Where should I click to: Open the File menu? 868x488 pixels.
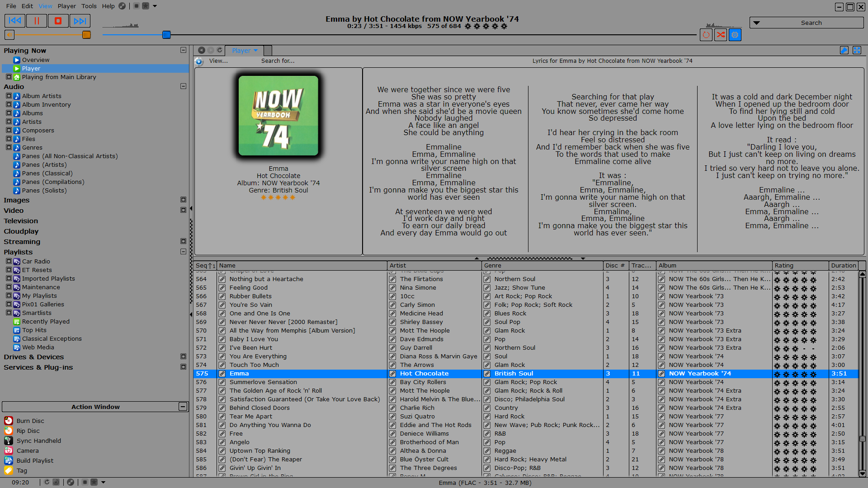point(11,6)
